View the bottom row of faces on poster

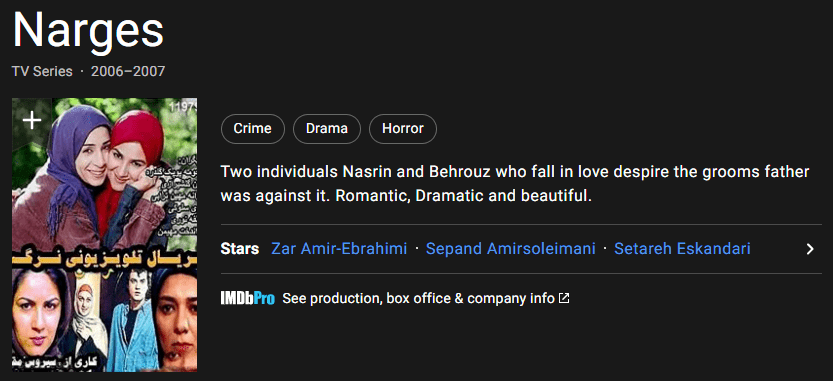click(x=105, y=319)
